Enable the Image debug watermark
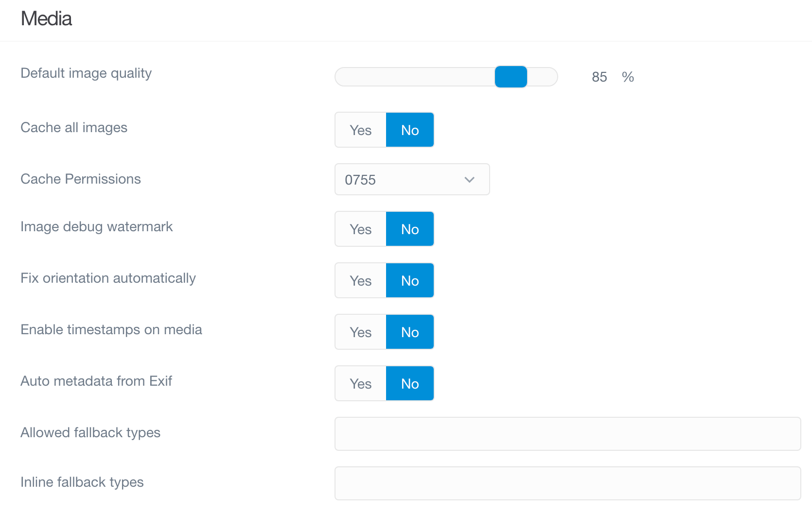 coord(360,229)
